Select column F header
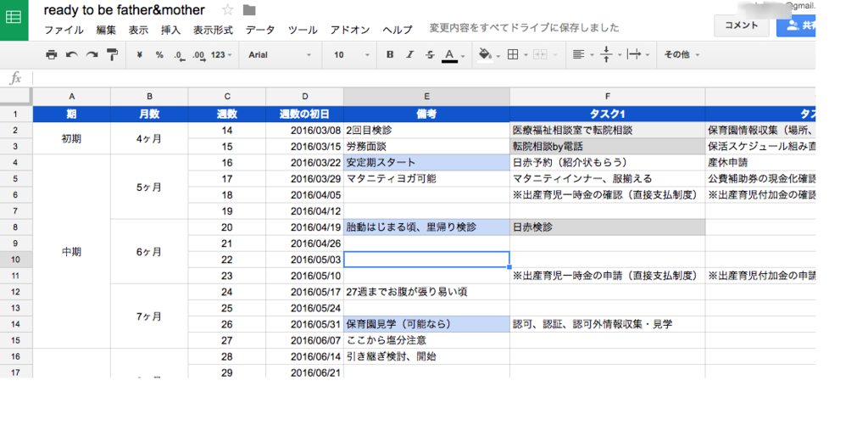The image size is (868, 431). [x=607, y=97]
